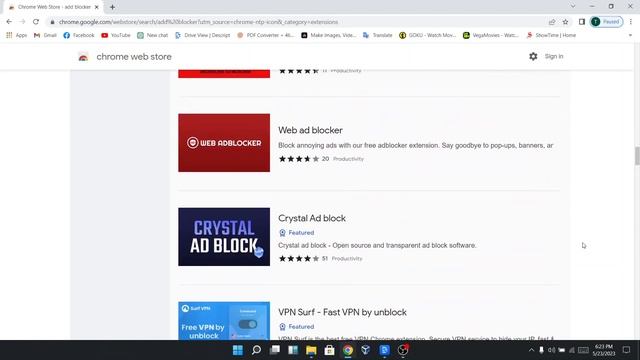Open the VegaMovies bookmark
The image size is (640, 360).
click(491, 36)
